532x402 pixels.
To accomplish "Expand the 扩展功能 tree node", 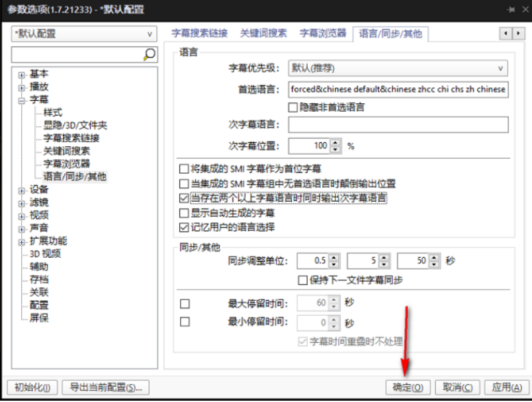I will tap(22, 242).
